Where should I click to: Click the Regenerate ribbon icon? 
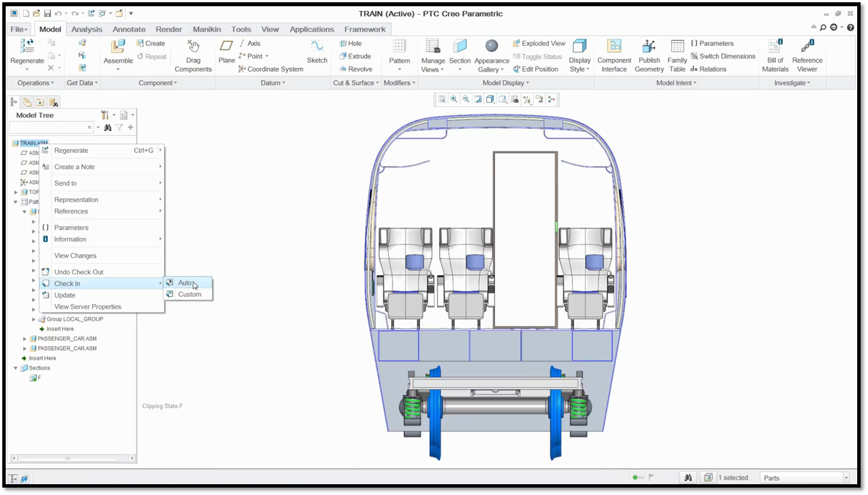coord(27,47)
